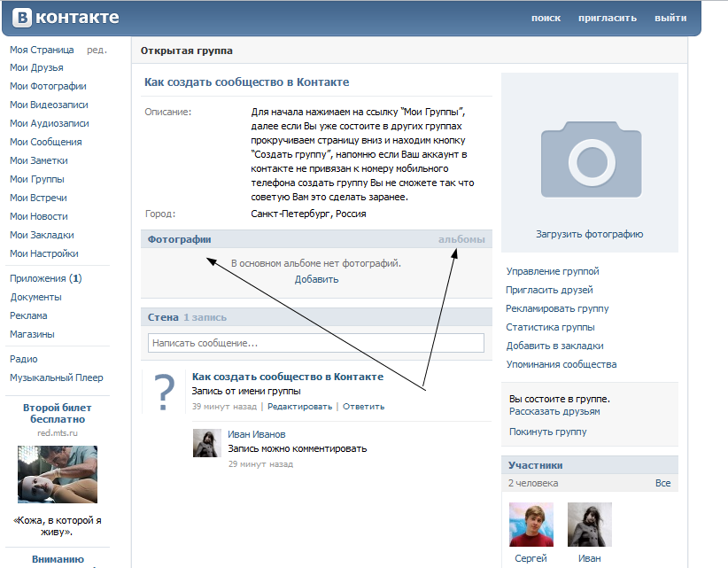Click выйти to log out
The width and height of the screenshot is (728, 568).
click(x=670, y=18)
